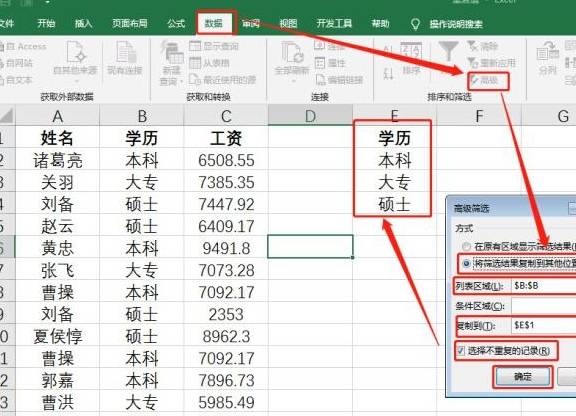The width and height of the screenshot is (576, 416).
Task: Click cell 关羽
Action: coord(57,182)
